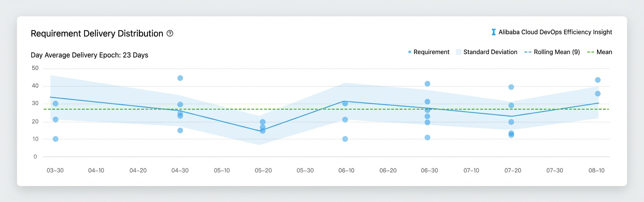The height and width of the screenshot is (202, 644).
Task: Click the Requirement Delivery Distribution title
Action: 97,33
